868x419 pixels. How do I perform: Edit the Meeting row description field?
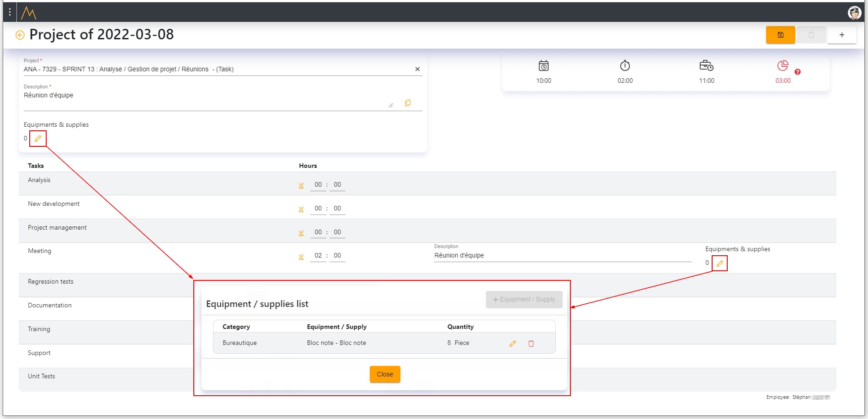(x=563, y=256)
